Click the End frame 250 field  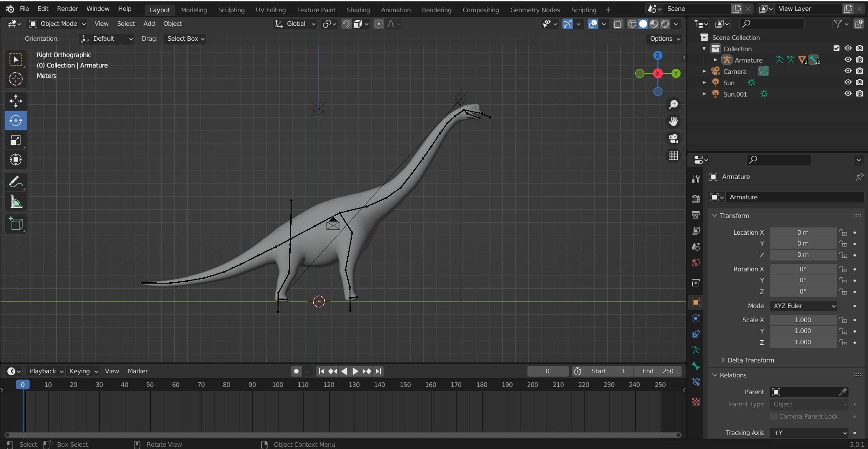(x=657, y=371)
